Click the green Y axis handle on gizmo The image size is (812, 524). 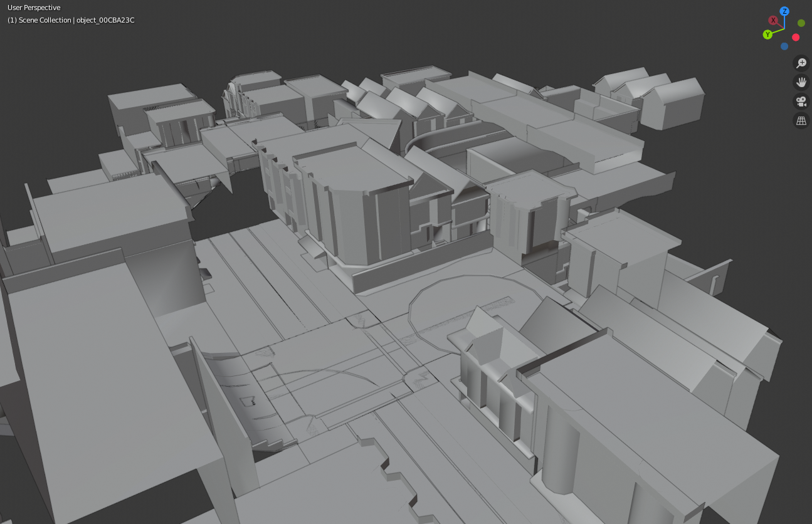767,34
